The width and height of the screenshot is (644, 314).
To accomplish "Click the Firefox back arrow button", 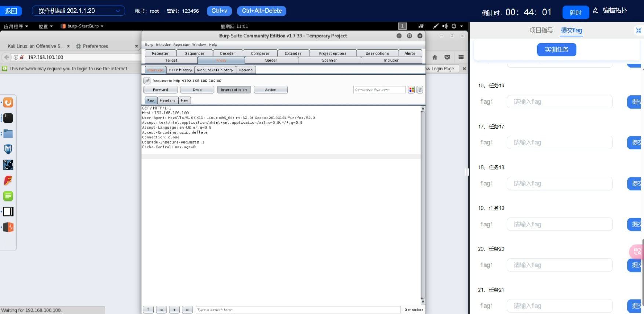I will coord(7,57).
